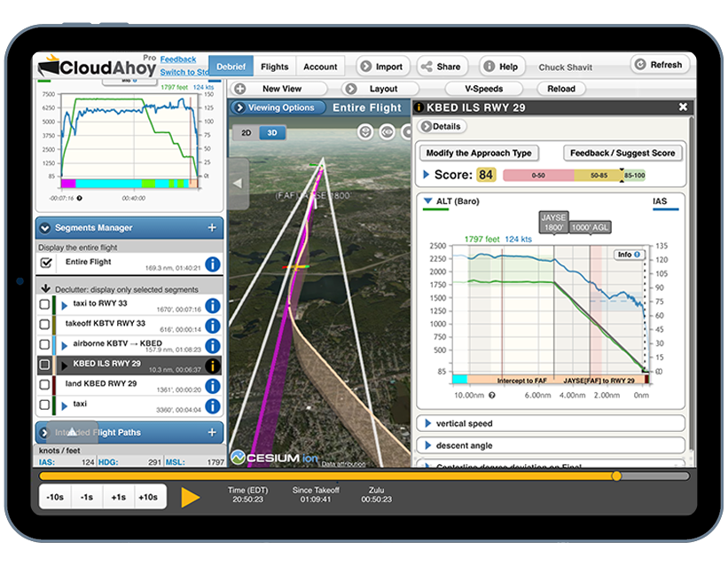Start flight playback

click(190, 497)
